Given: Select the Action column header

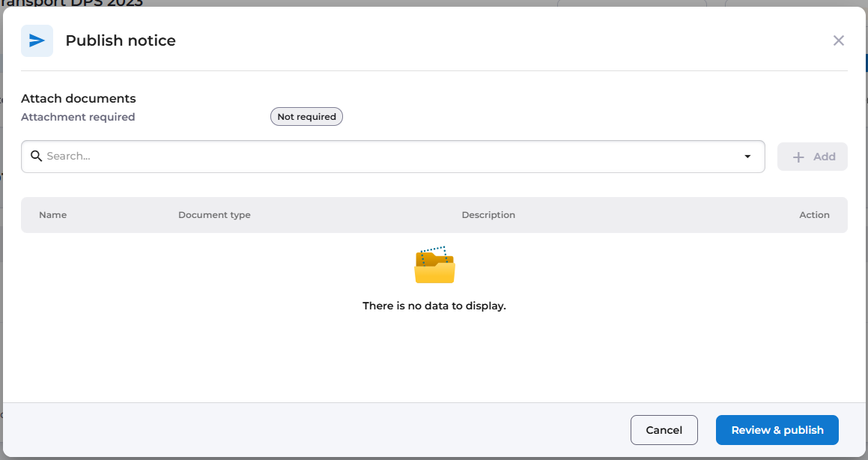Looking at the screenshot, I should (x=814, y=215).
